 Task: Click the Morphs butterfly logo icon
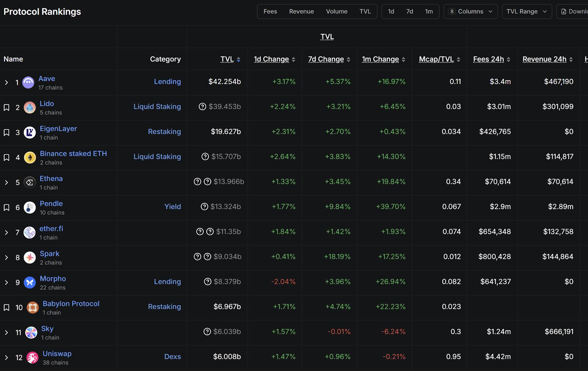coord(30,282)
